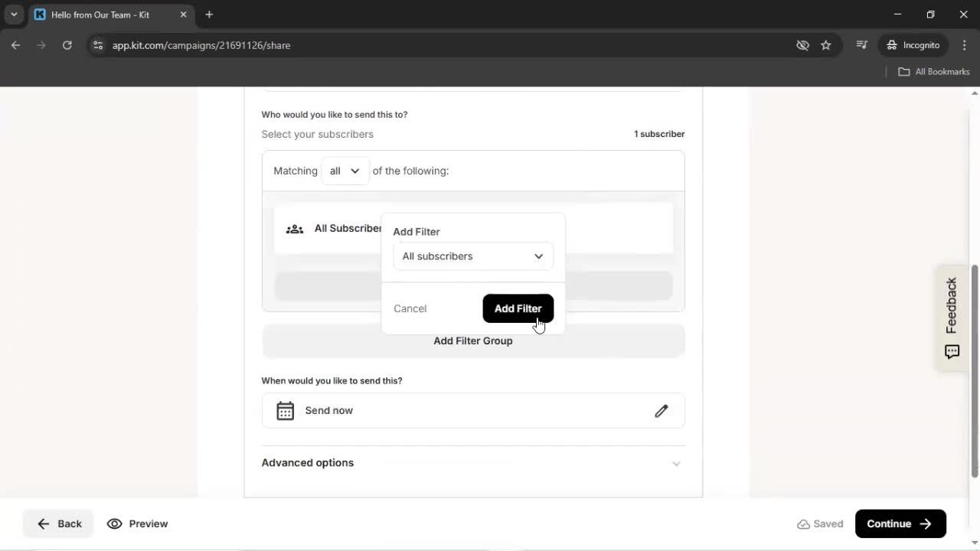Click the eye visibility icon in the address bar
The height and width of the screenshot is (551, 980).
point(802,45)
